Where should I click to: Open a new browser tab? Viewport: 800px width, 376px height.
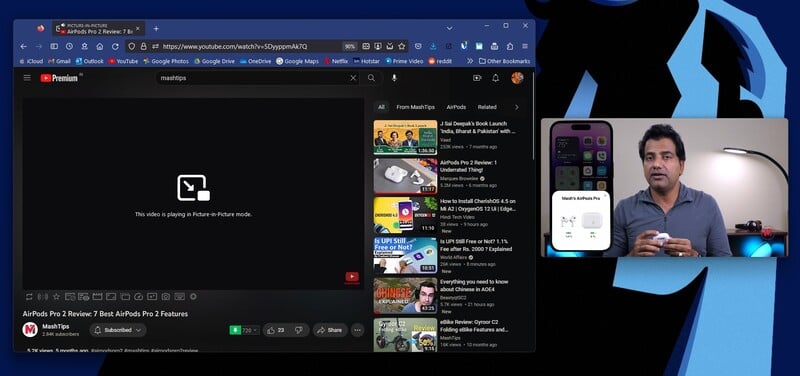pyautogui.click(x=156, y=29)
